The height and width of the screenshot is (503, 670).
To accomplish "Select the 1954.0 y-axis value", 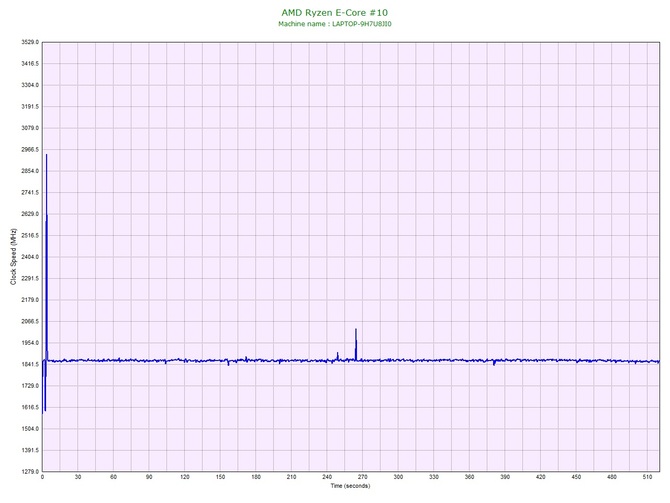I will tap(30, 343).
